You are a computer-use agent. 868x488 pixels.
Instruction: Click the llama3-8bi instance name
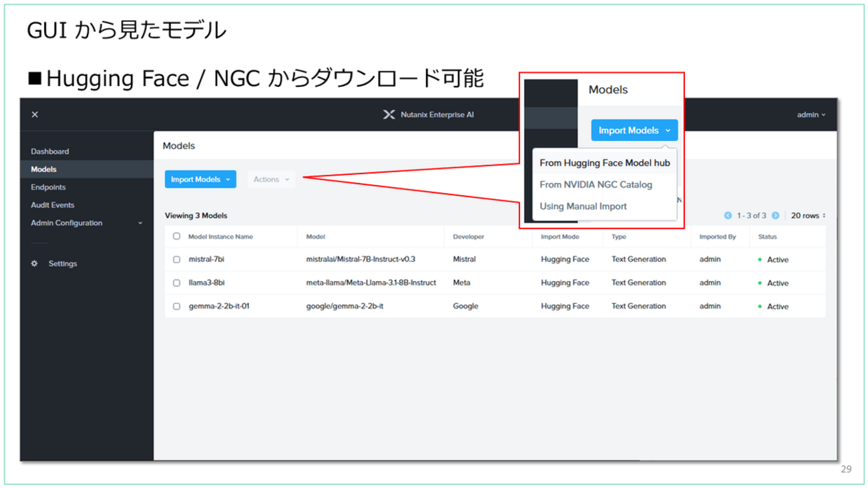pos(206,283)
